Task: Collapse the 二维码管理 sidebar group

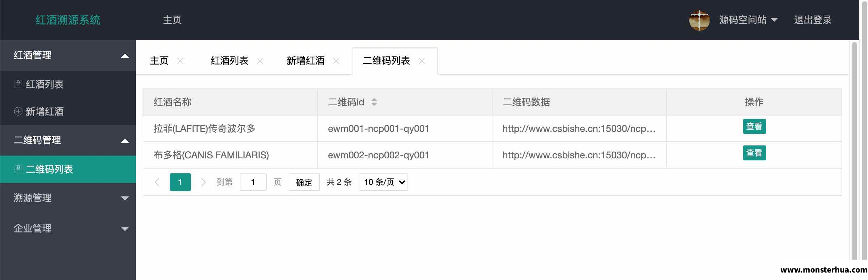Action: (x=68, y=140)
